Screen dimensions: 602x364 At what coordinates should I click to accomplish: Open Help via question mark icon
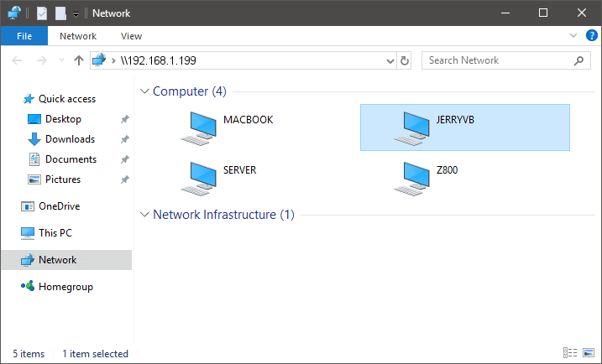[x=591, y=36]
